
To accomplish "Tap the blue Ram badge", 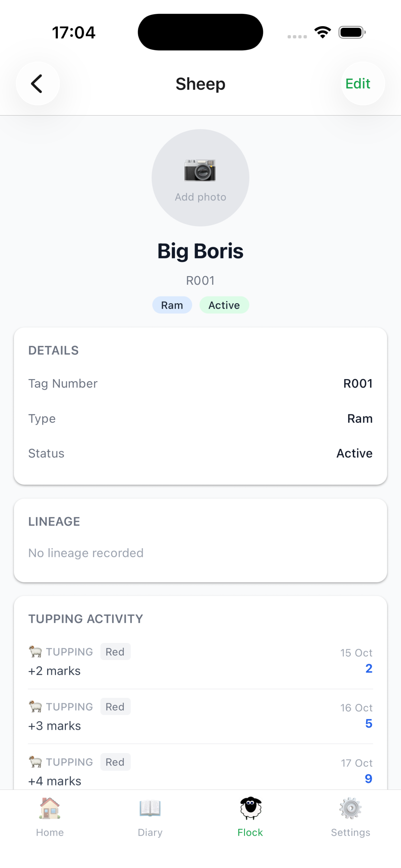I will point(172,305).
